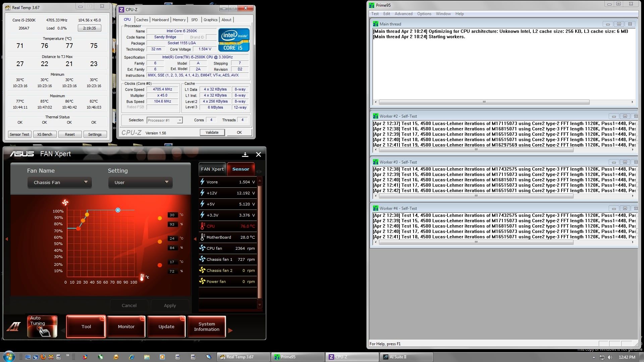Switch to the Mainboard tab in CPU-Z

pos(160,20)
